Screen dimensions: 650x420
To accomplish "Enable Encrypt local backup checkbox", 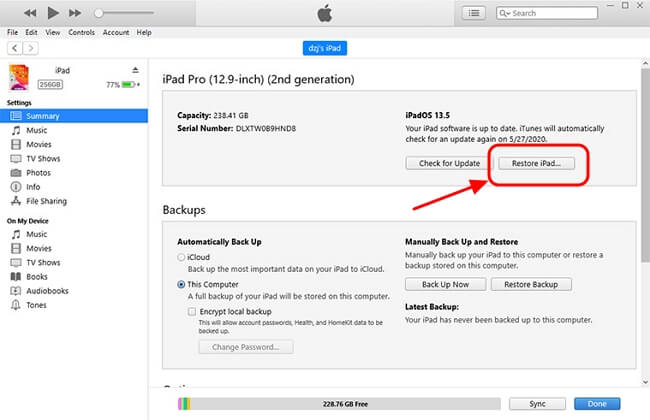I will click(192, 311).
